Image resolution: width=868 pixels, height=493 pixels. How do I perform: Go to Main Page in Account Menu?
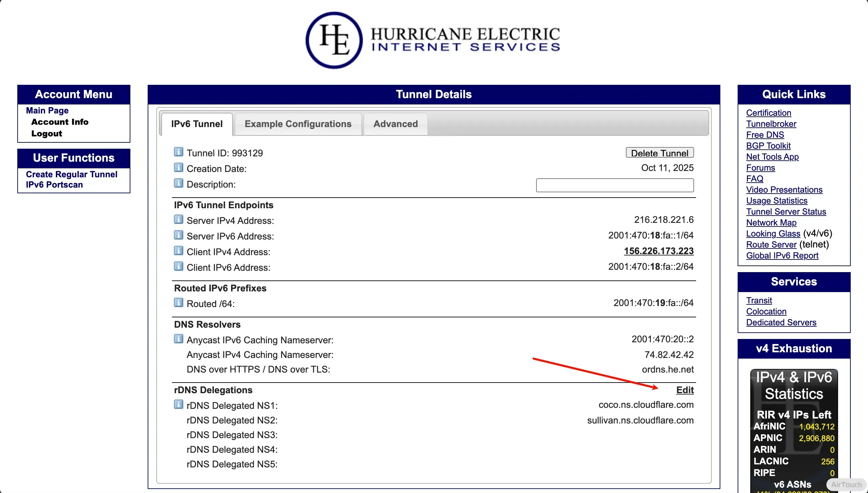(47, 110)
